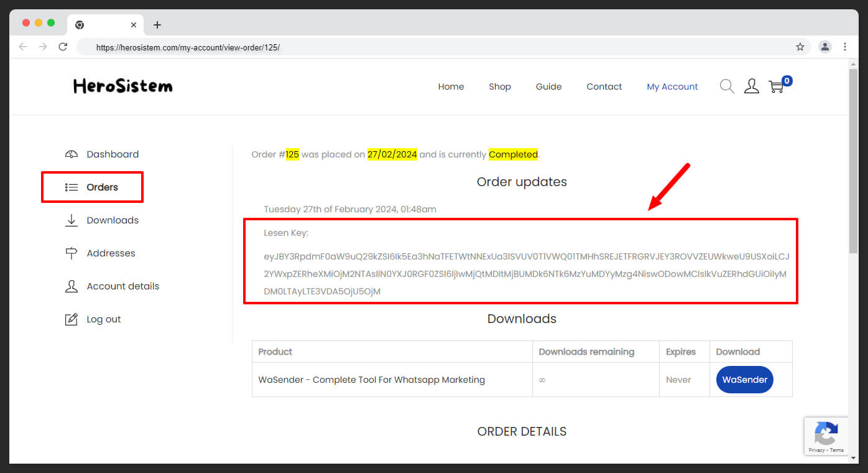868x473 pixels.
Task: Open a new browser tab
Action: click(157, 25)
